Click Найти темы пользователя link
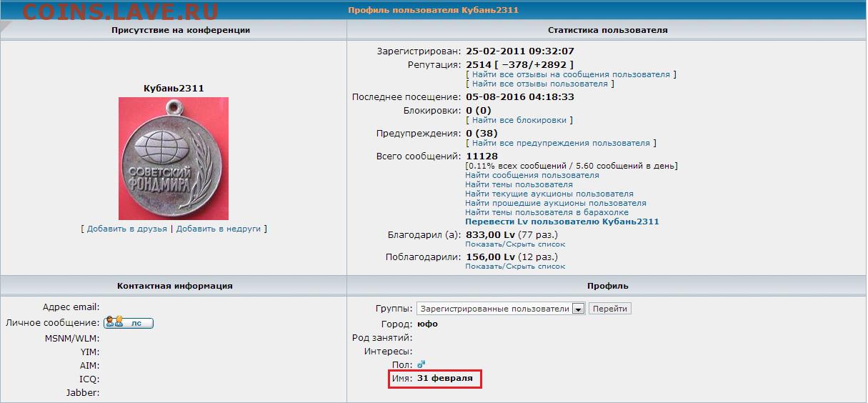The image size is (868, 403). (519, 184)
